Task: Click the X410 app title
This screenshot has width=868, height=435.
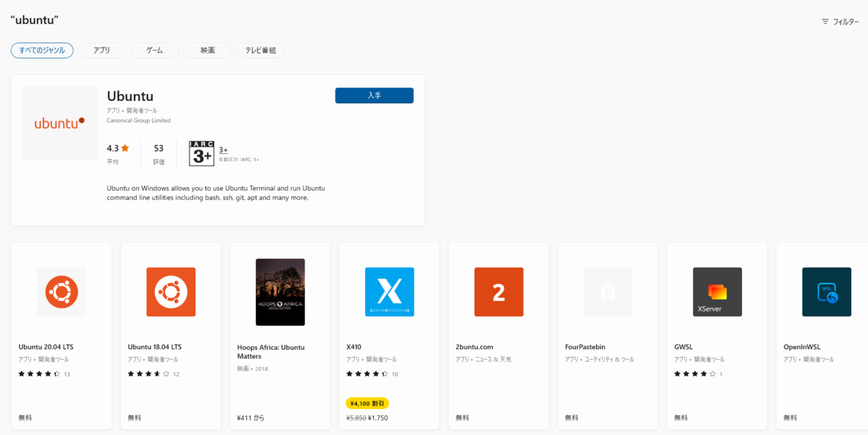Action: 354,347
